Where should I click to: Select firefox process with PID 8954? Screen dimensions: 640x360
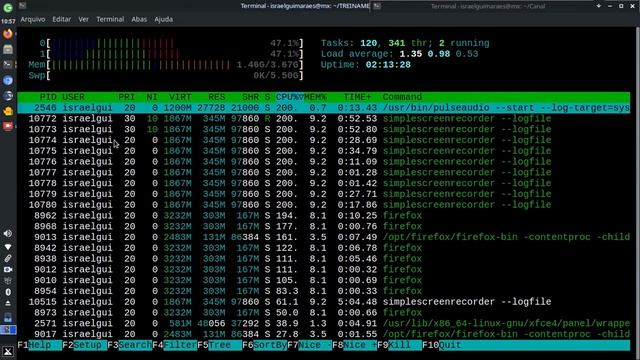(x=324, y=291)
